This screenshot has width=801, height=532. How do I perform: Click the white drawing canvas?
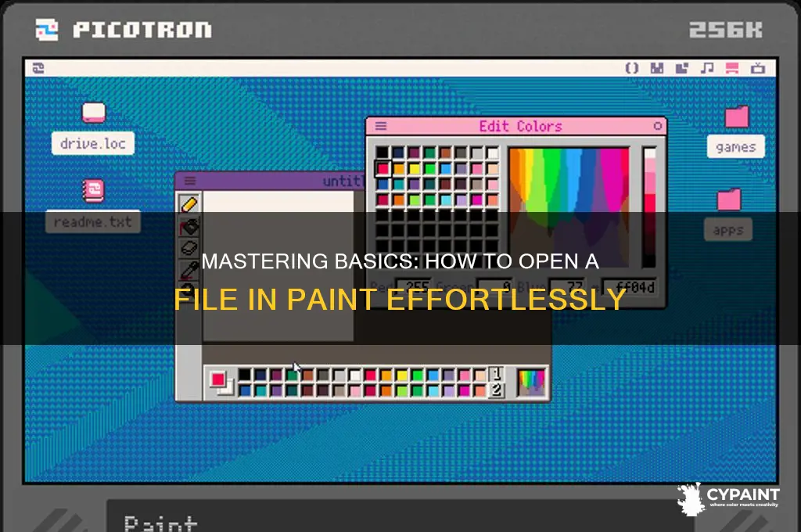pyautogui.click(x=278, y=266)
